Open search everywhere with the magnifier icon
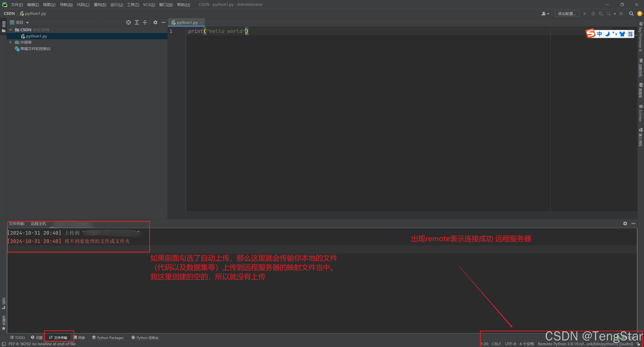The image size is (644, 347). point(631,14)
